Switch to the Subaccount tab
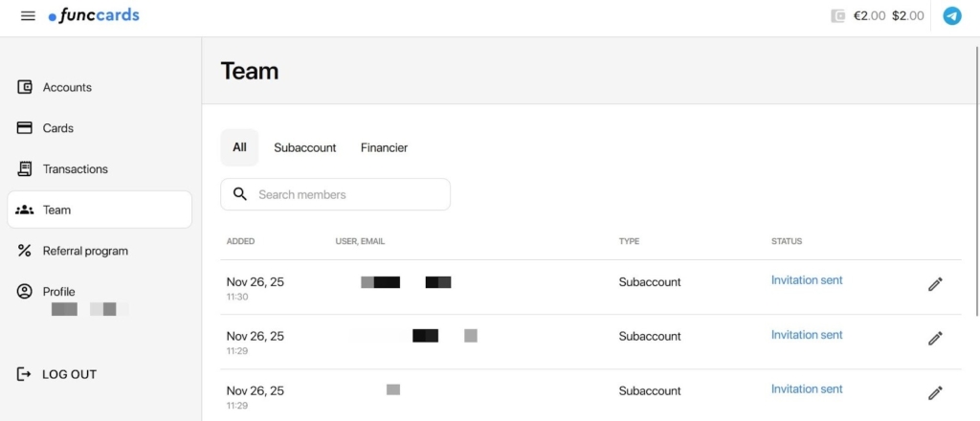The height and width of the screenshot is (421, 980). tap(304, 147)
